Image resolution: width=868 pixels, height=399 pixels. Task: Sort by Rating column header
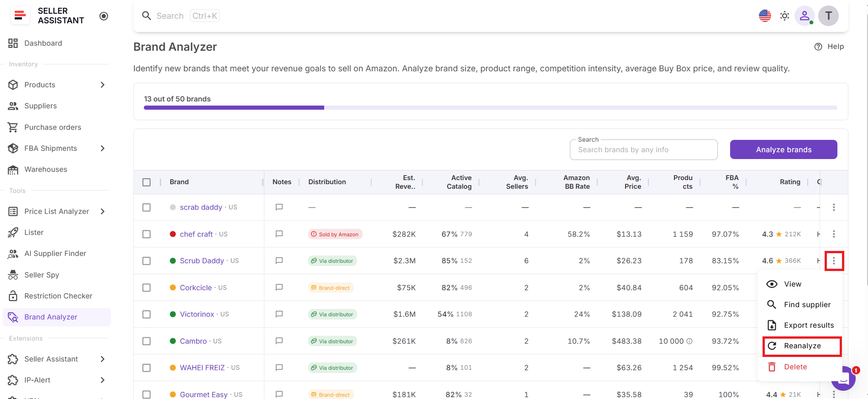[x=789, y=182]
